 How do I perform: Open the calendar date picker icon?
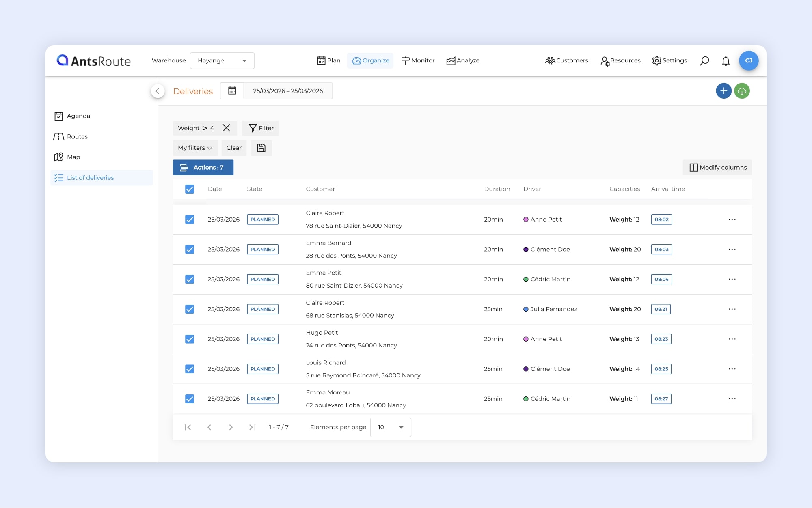point(232,91)
